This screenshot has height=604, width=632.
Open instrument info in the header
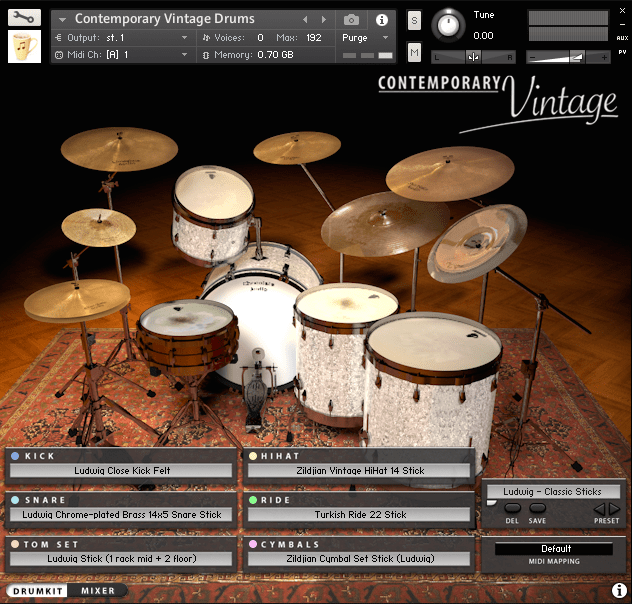click(381, 20)
